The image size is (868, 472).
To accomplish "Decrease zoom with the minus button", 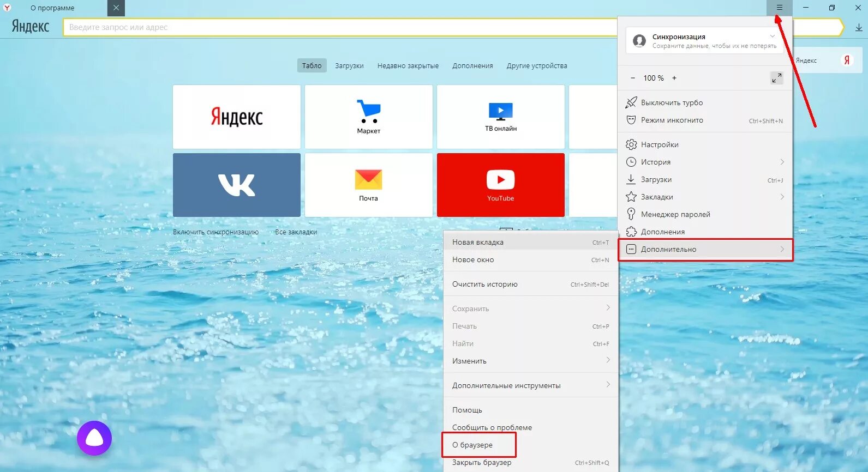I will pos(633,78).
